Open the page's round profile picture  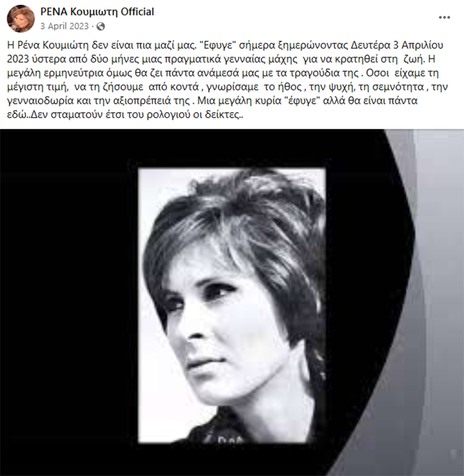pyautogui.click(x=21, y=18)
